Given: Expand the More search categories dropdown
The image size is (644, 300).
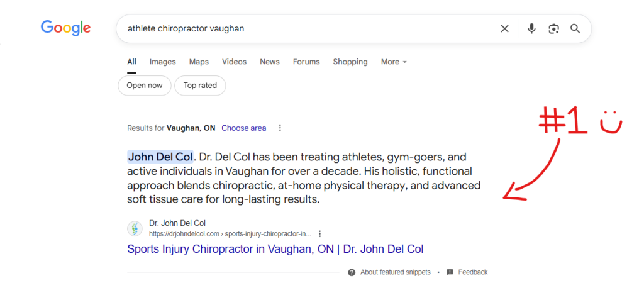Looking at the screenshot, I should 394,62.
